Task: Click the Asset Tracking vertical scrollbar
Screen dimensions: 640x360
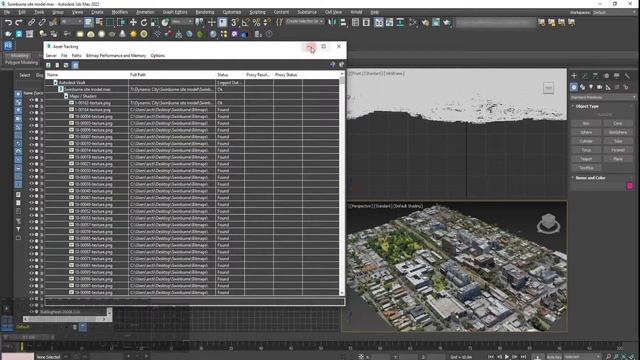Action: [342, 184]
